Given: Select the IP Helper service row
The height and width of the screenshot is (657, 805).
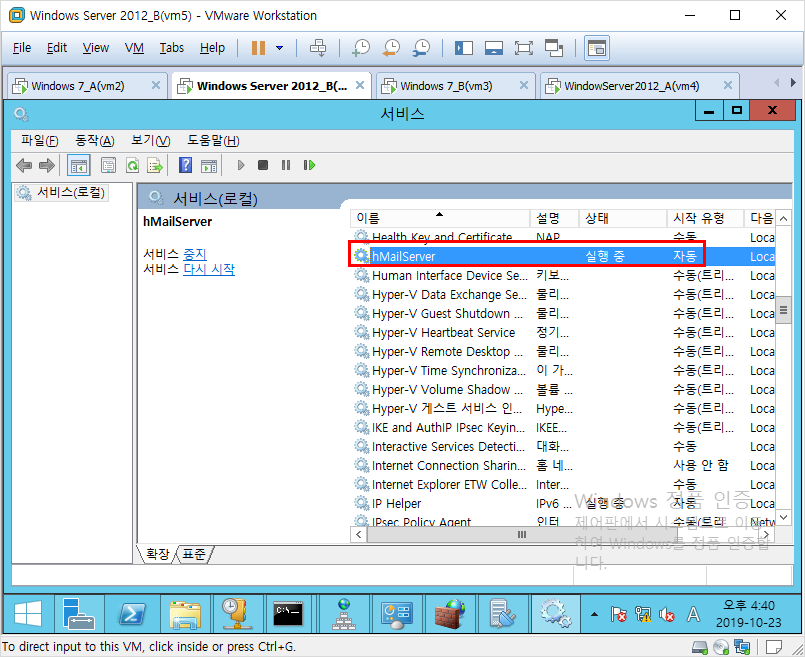Looking at the screenshot, I should [x=564, y=504].
